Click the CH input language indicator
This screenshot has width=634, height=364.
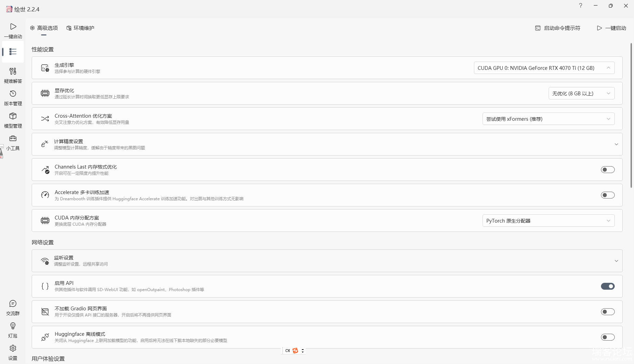pos(288,351)
